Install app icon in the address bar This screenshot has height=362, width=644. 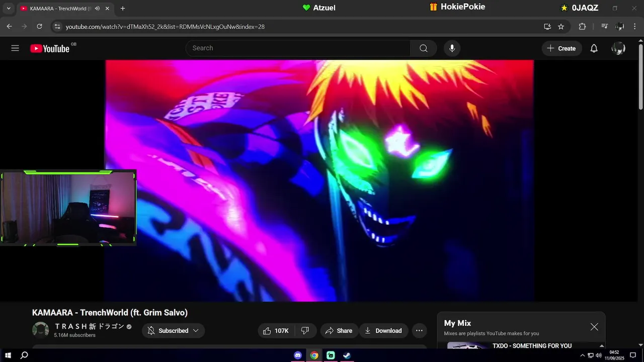[x=547, y=27]
